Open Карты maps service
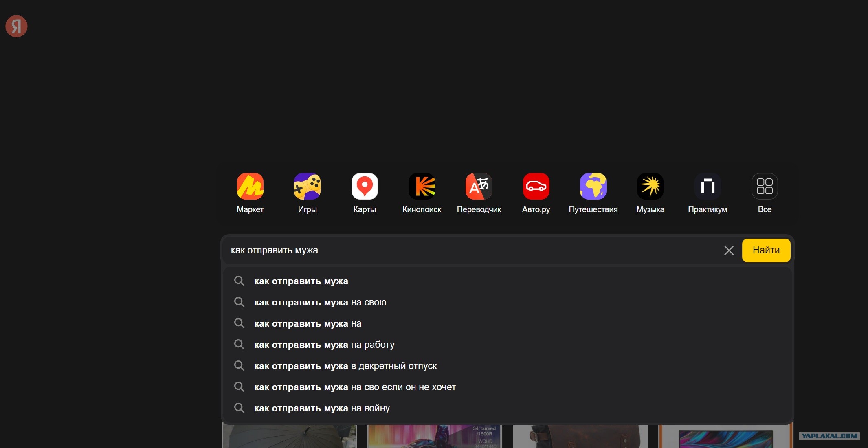868x448 pixels. [365, 193]
